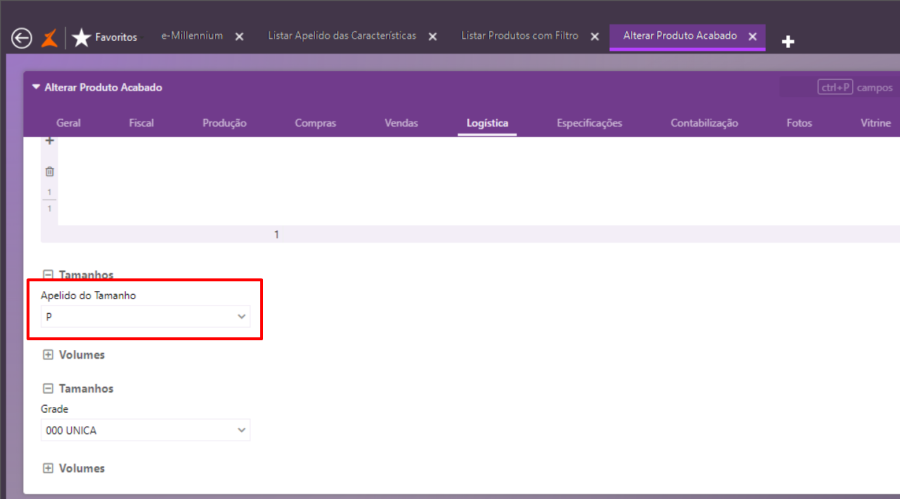Click the Favoritos label
This screenshot has width=900, height=499.
(116, 37)
